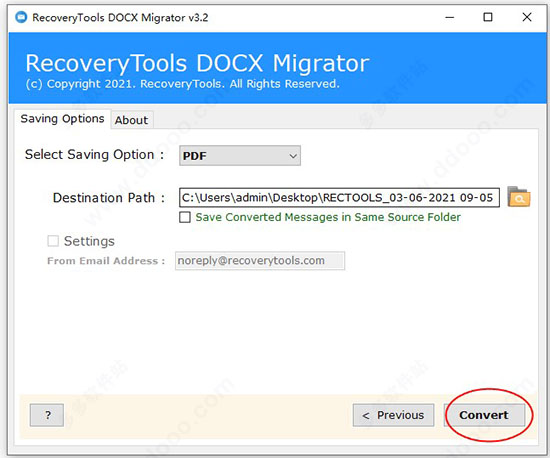This screenshot has width=550, height=458.
Task: Close the DOCX Migrator window
Action: 527,17
